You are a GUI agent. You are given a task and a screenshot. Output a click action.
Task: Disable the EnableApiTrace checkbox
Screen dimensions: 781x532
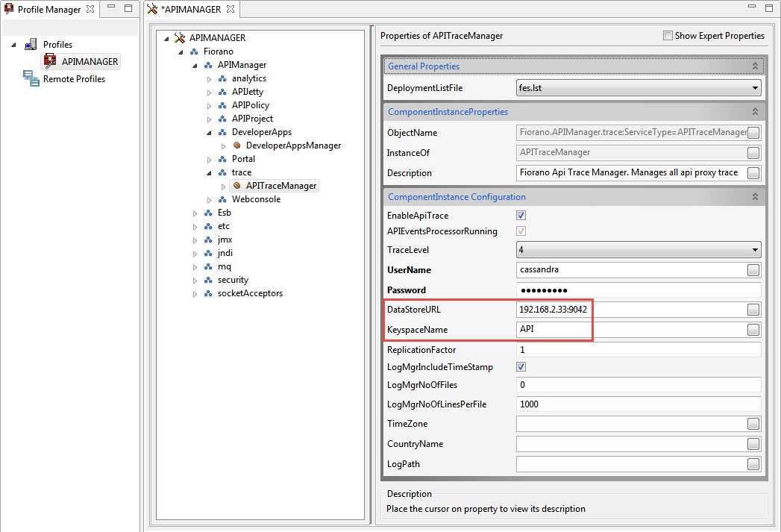pyautogui.click(x=521, y=216)
